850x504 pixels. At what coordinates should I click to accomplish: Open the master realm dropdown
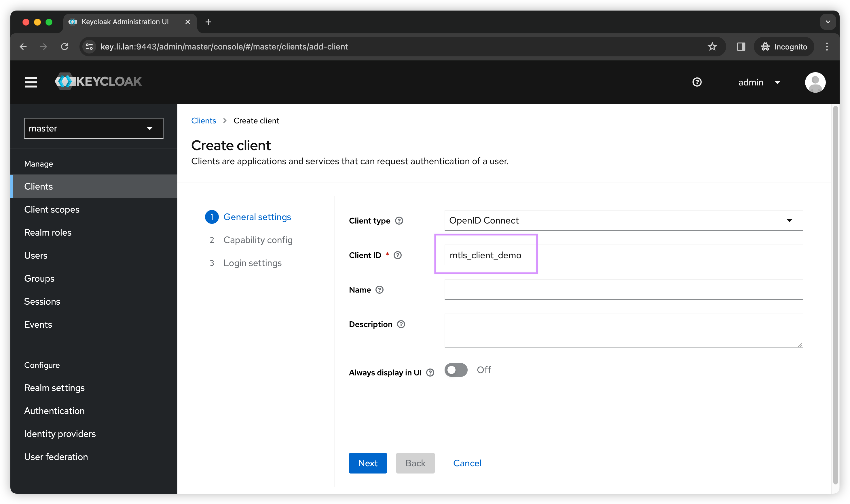pyautogui.click(x=94, y=128)
